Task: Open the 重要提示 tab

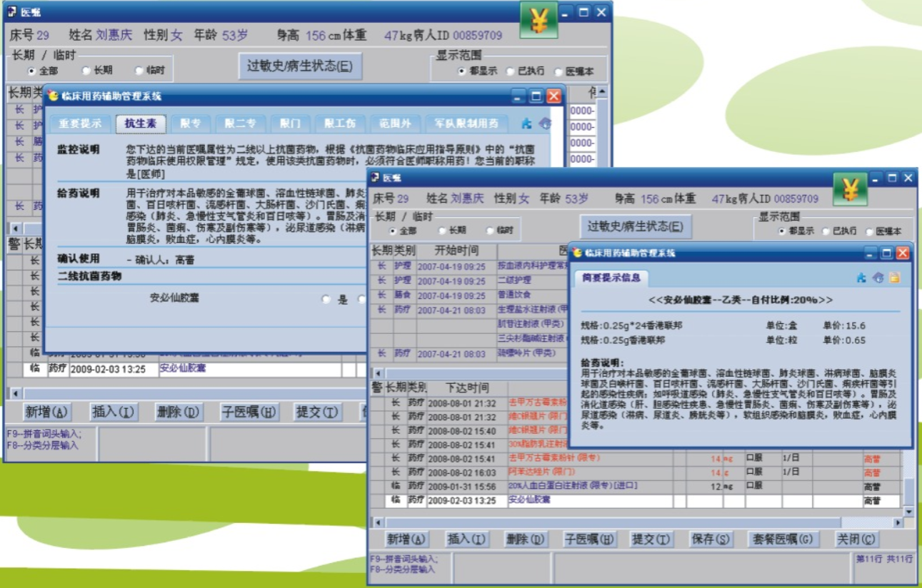Action: pyautogui.click(x=80, y=123)
